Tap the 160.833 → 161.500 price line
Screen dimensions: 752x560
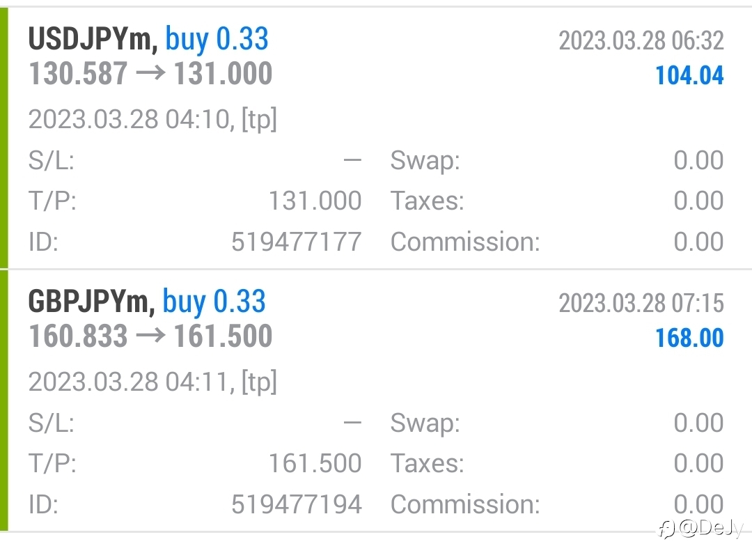tap(150, 336)
